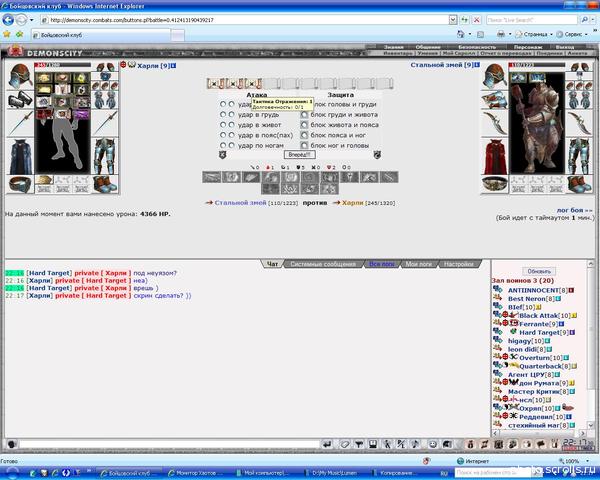Open the Общение top menu
Screen dimensions: 600x480
tap(428, 47)
